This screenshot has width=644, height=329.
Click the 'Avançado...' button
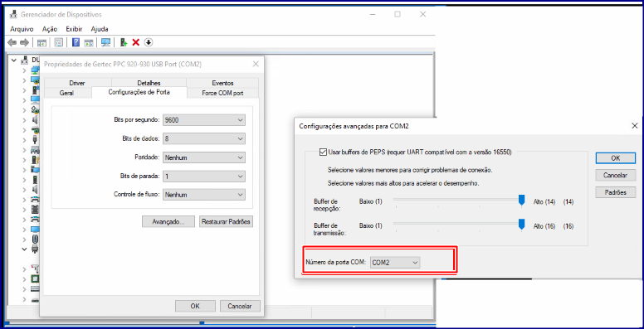click(x=168, y=221)
